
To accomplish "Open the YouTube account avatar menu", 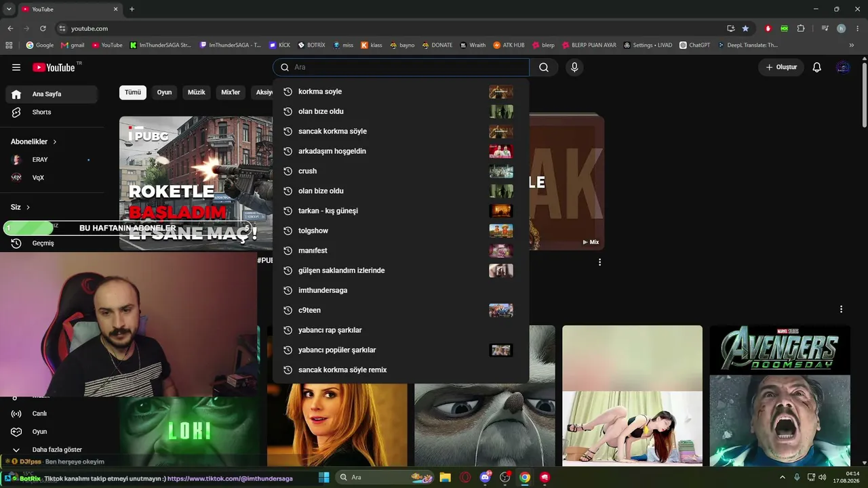I will coord(843,67).
